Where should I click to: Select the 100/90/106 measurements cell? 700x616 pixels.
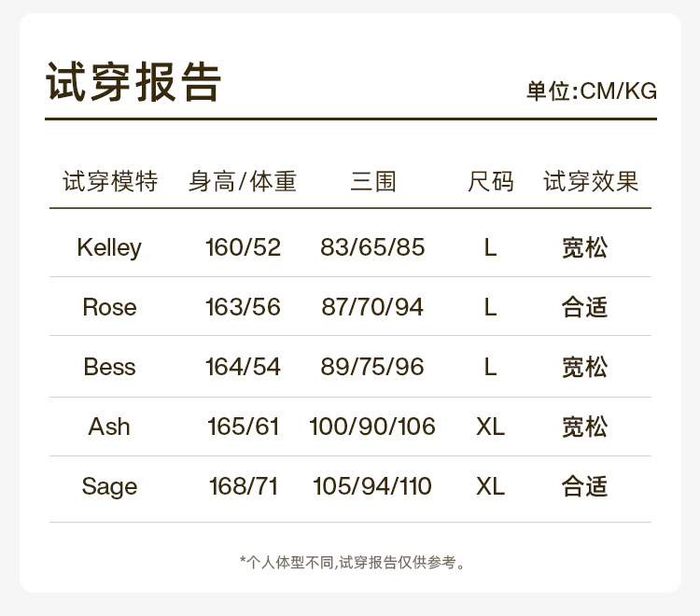click(x=372, y=427)
